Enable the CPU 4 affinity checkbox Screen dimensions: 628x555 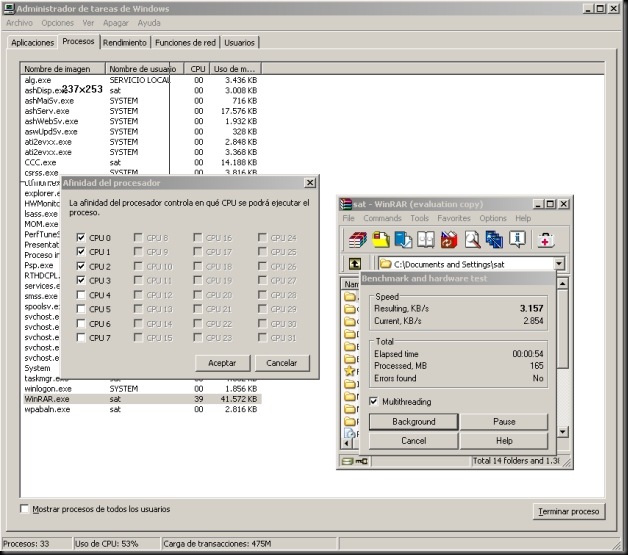point(81,295)
